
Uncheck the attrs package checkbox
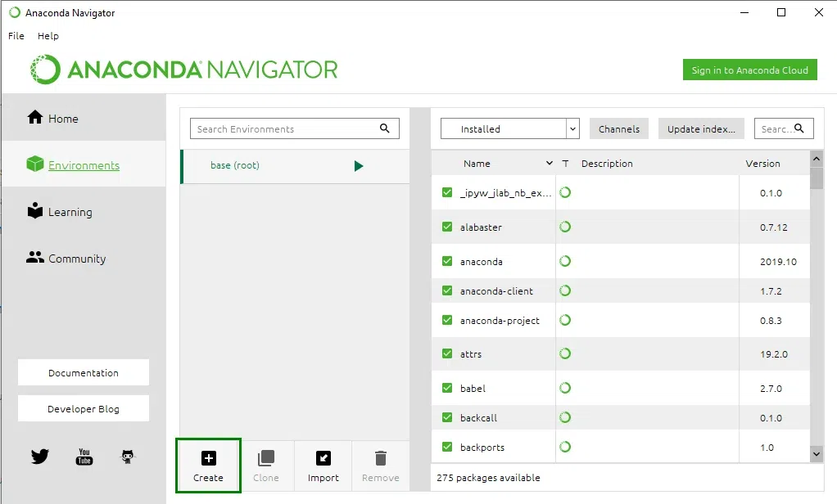tap(447, 353)
